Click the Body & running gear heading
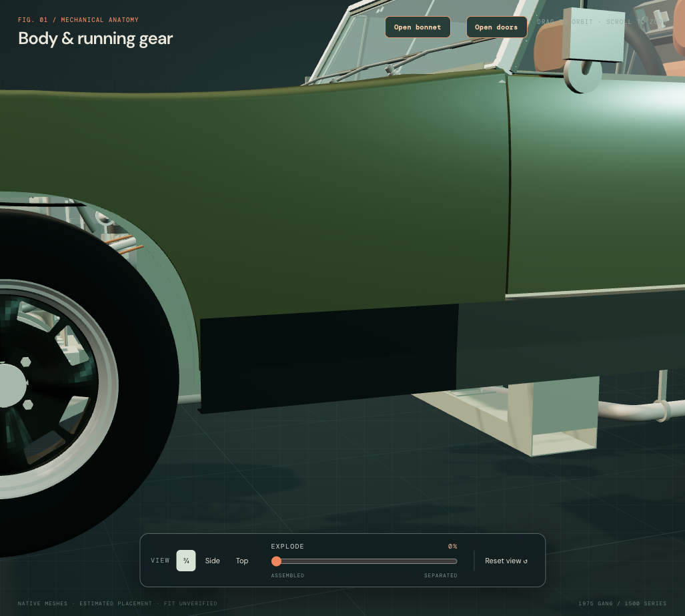This screenshot has height=616, width=685. [x=95, y=39]
